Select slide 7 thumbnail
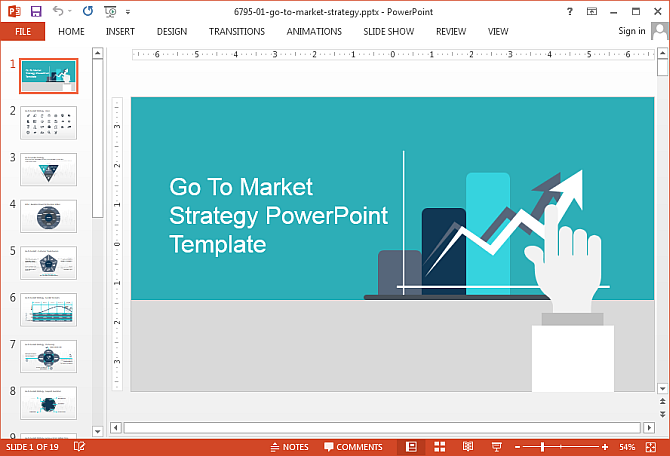 [x=49, y=356]
